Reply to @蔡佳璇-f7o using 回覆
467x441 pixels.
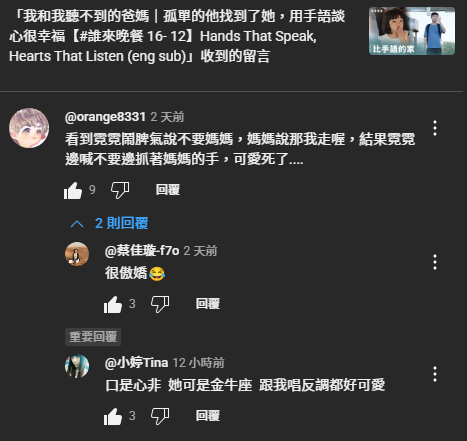[x=208, y=304]
